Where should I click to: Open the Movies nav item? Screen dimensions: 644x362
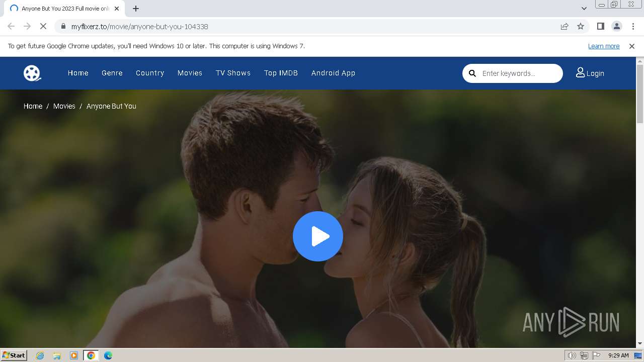click(190, 73)
